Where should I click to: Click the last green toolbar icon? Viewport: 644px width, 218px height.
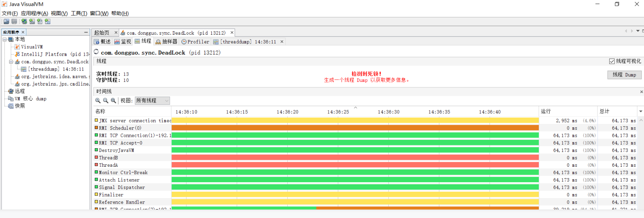[x=48, y=21]
